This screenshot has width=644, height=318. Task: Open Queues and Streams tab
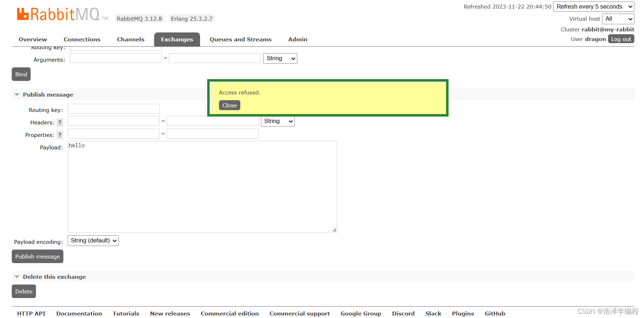click(x=241, y=40)
